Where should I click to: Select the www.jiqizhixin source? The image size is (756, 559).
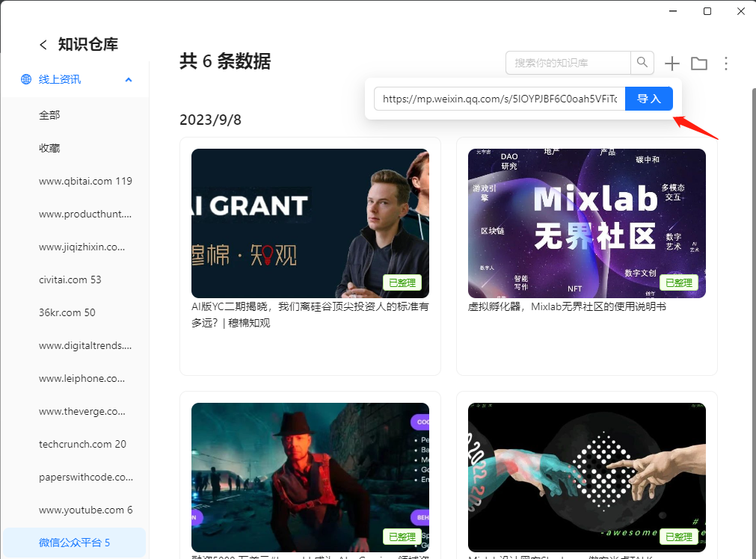click(x=82, y=247)
